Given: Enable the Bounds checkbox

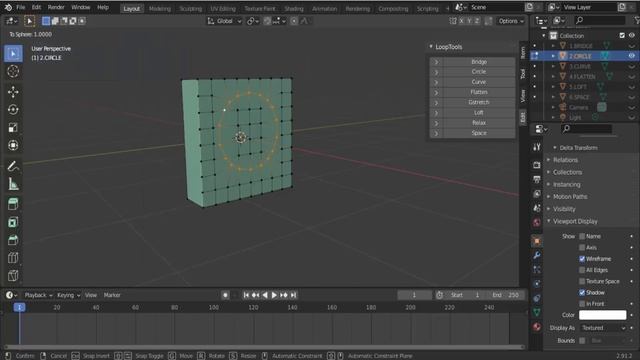Looking at the screenshot, I should (x=582, y=340).
